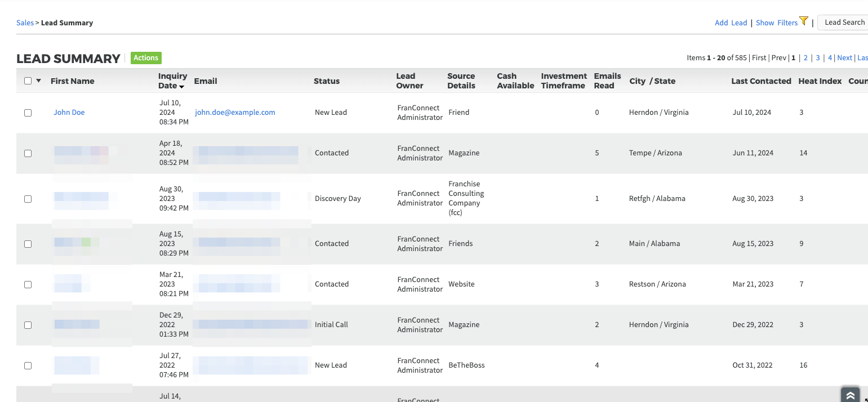Open the Add Lead link
Viewport: 868px width, 402px height.
pos(731,23)
